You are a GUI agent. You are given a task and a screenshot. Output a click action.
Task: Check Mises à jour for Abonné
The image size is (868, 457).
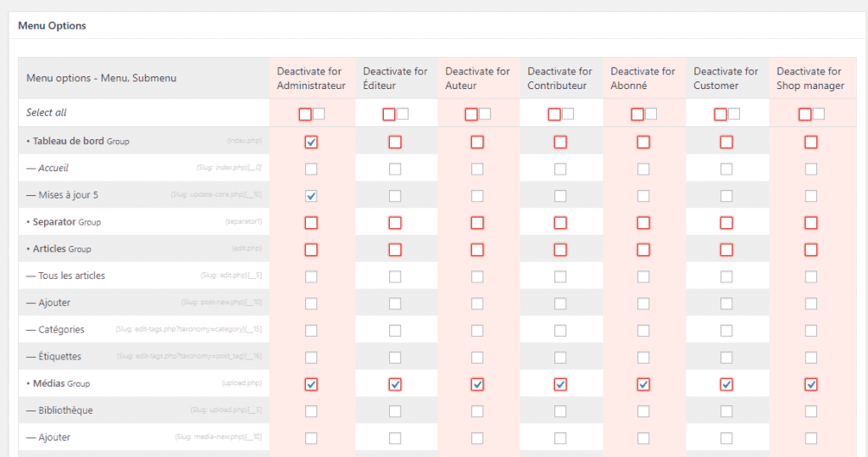pyautogui.click(x=643, y=196)
